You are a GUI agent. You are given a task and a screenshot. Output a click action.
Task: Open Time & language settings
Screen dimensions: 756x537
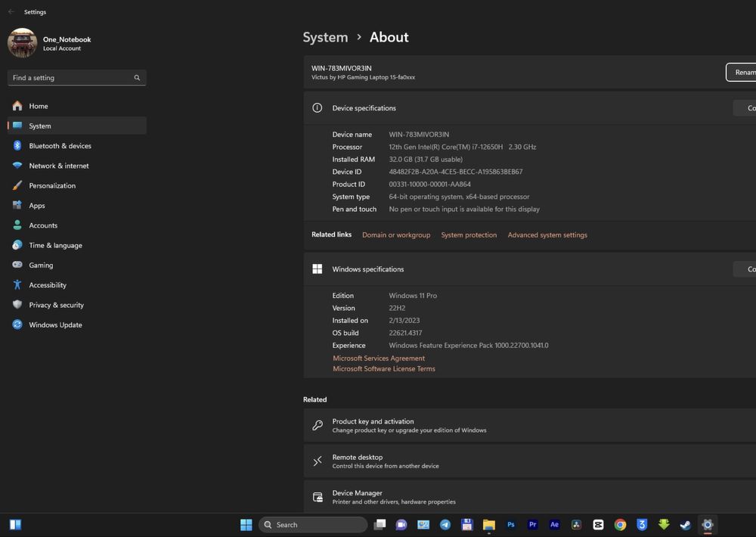pos(76,245)
